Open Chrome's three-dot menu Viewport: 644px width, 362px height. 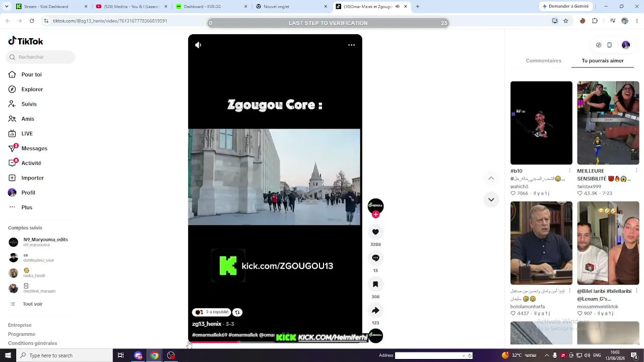tap(636, 21)
